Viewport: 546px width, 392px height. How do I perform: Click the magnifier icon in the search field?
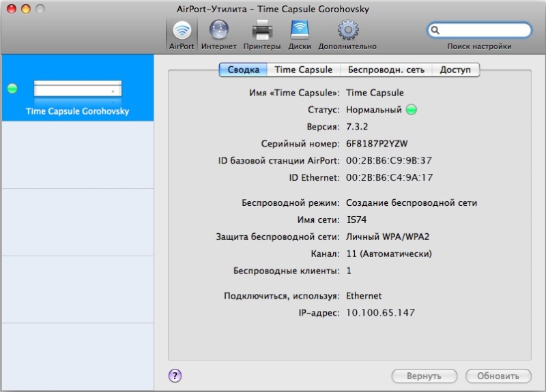click(x=436, y=30)
